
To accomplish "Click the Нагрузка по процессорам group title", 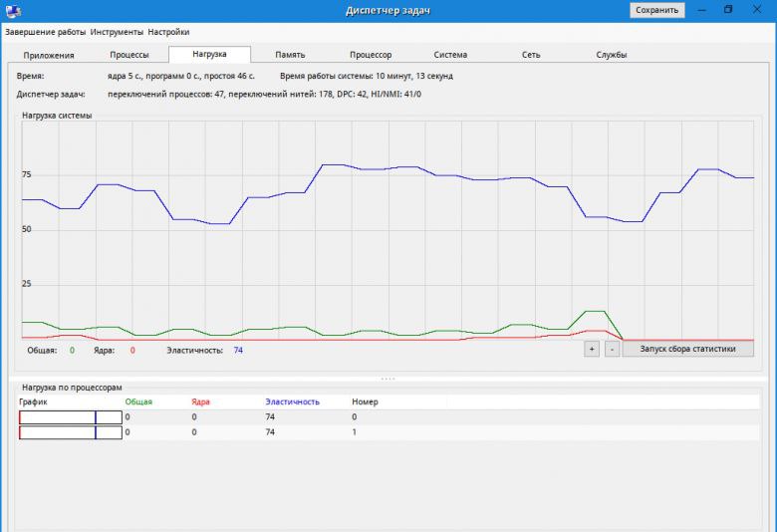I will [72, 388].
